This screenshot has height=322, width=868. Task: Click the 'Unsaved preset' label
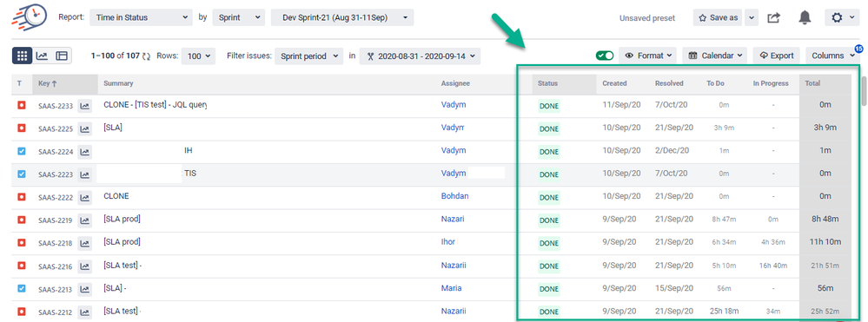(x=647, y=18)
